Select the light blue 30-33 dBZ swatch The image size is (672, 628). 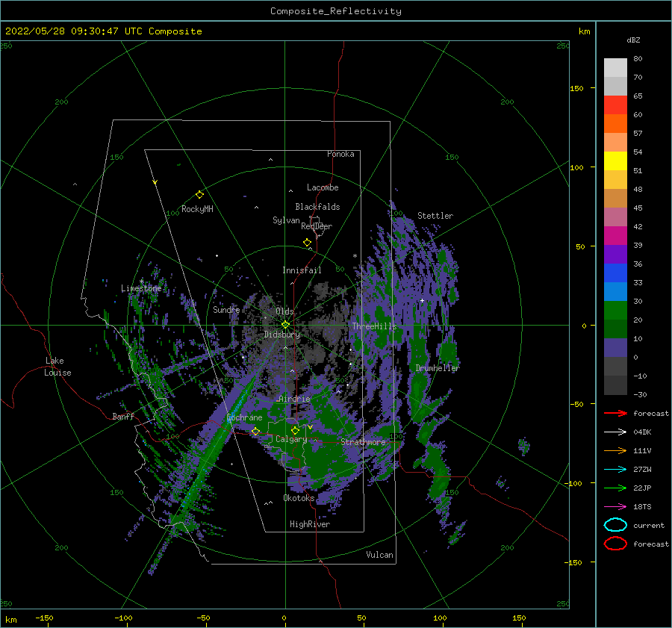point(615,291)
